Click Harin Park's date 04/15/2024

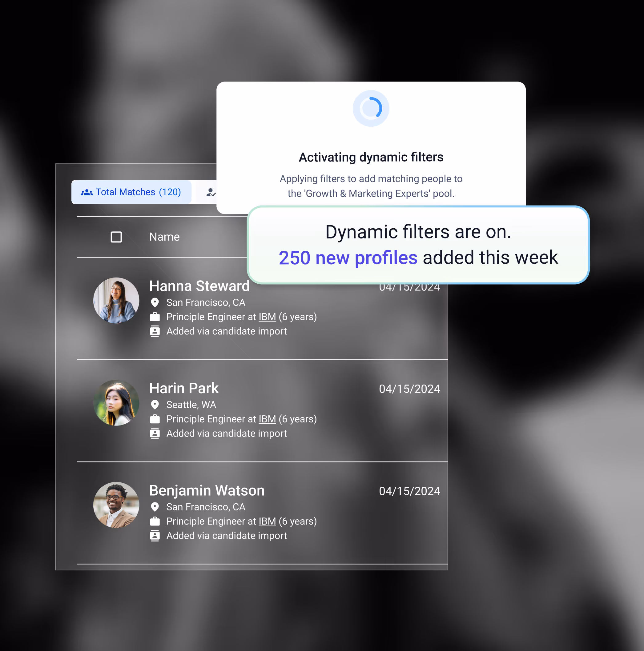point(409,389)
